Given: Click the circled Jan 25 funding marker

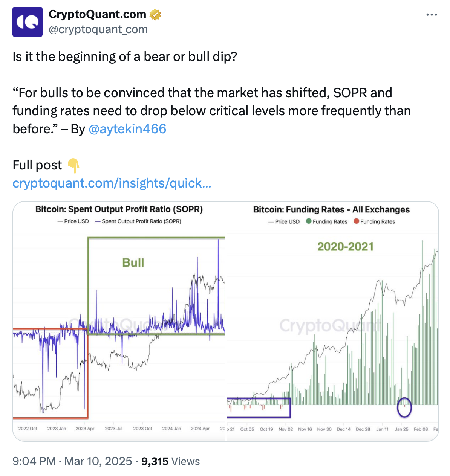Looking at the screenshot, I should click(404, 407).
